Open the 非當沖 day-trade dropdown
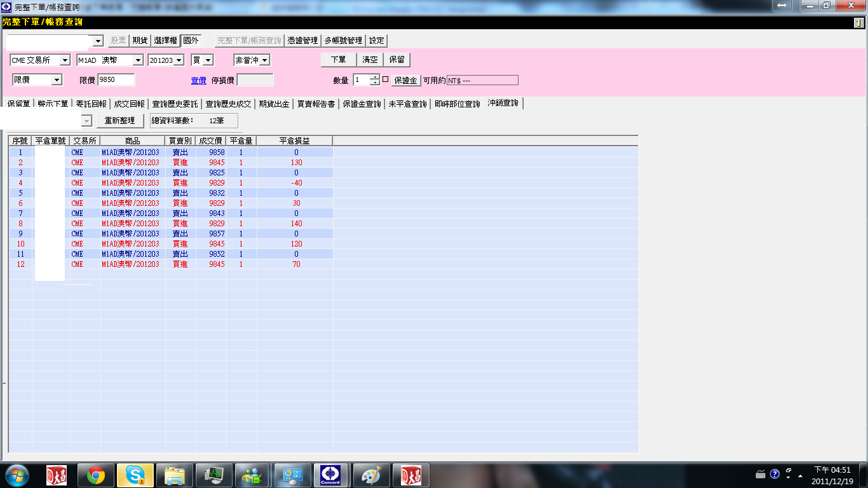Image resolution: width=868 pixels, height=488 pixels. (x=264, y=60)
